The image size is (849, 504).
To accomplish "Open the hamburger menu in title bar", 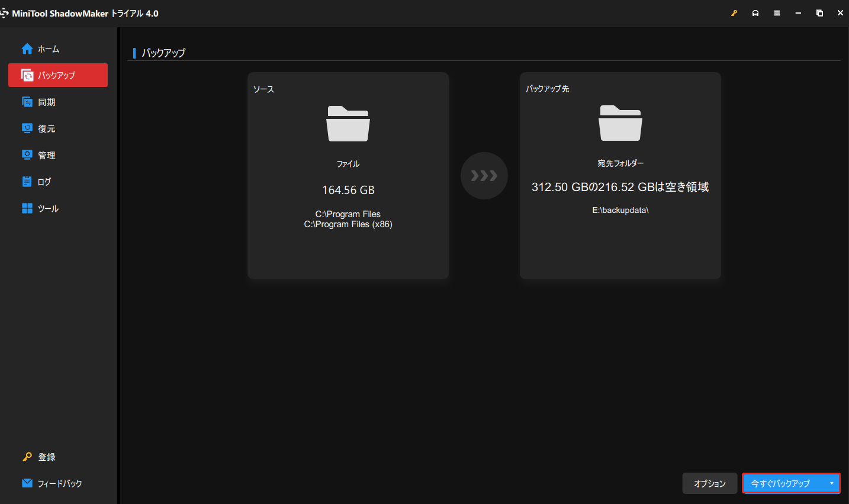I will [x=777, y=13].
